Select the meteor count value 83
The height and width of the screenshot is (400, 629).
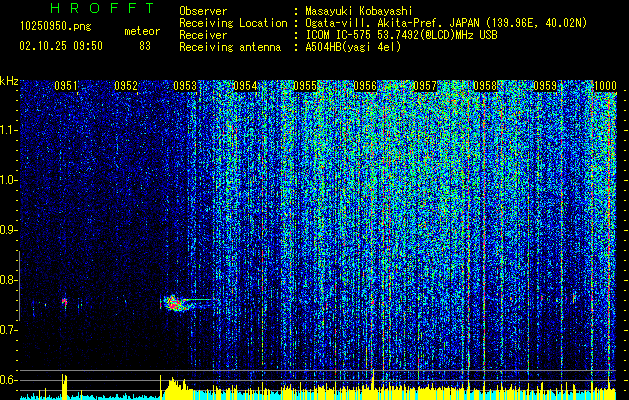click(145, 46)
